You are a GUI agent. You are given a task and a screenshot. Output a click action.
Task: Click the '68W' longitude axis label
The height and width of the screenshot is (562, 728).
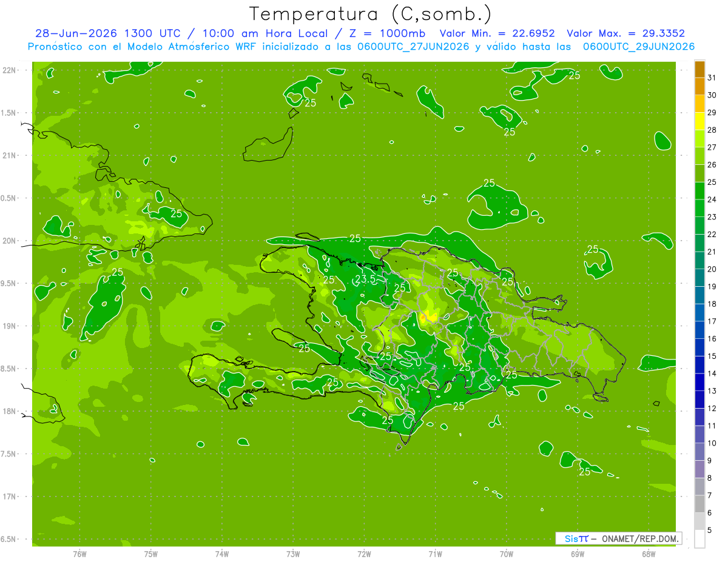click(648, 554)
